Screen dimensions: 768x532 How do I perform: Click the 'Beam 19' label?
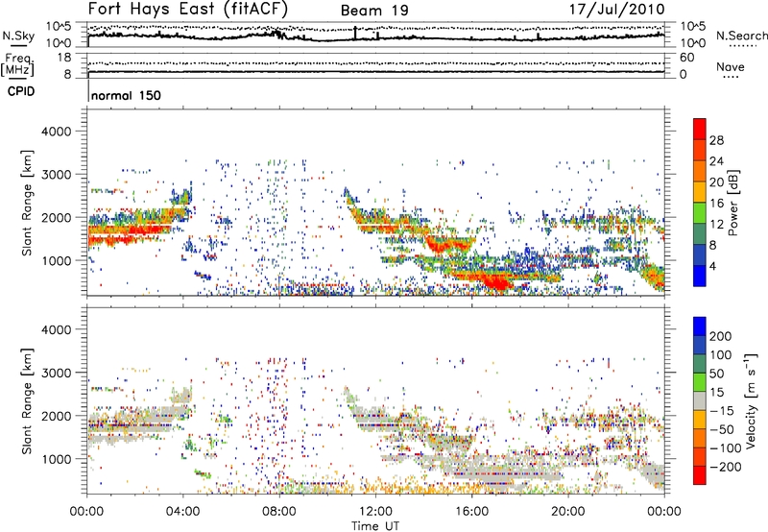coord(374,11)
